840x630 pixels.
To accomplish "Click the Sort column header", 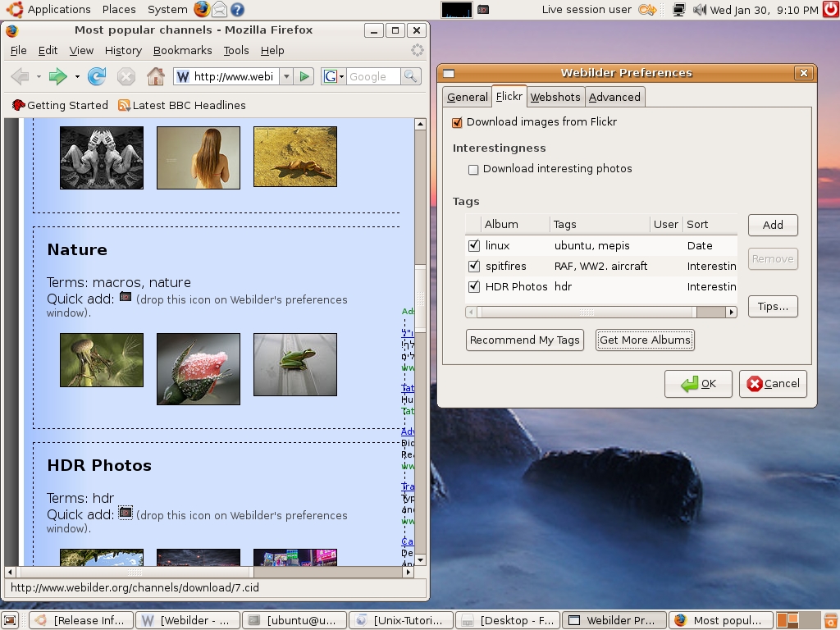I will 710,225.
